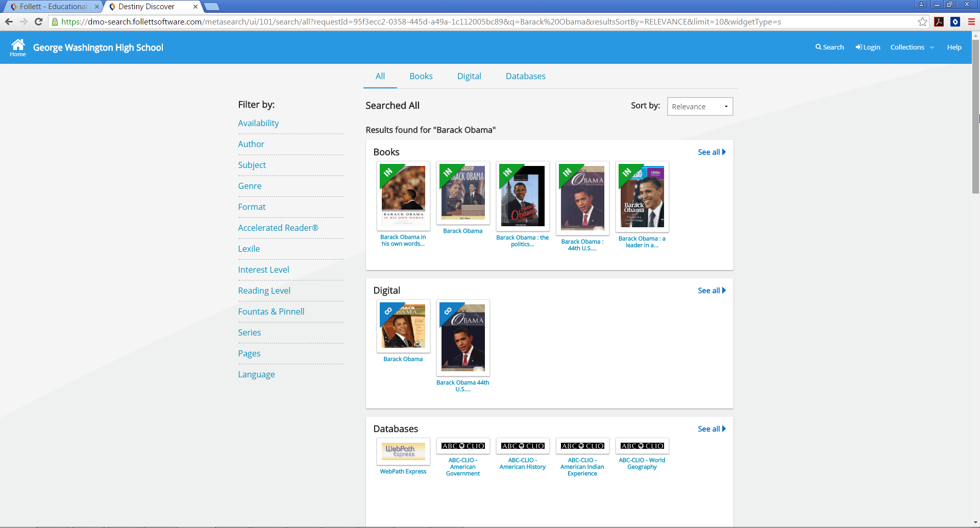Bookmark this page with the star
The width and height of the screenshot is (980, 528).
pos(922,21)
